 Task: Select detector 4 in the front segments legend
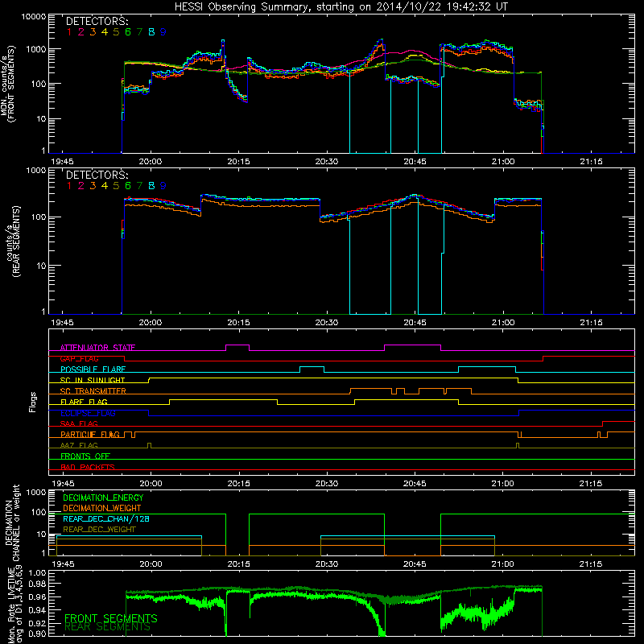pos(105,32)
